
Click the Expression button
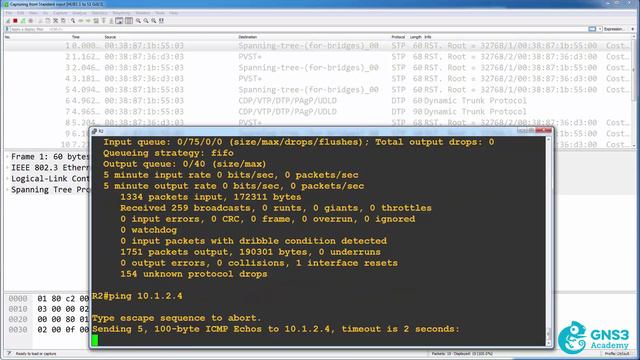613,29
